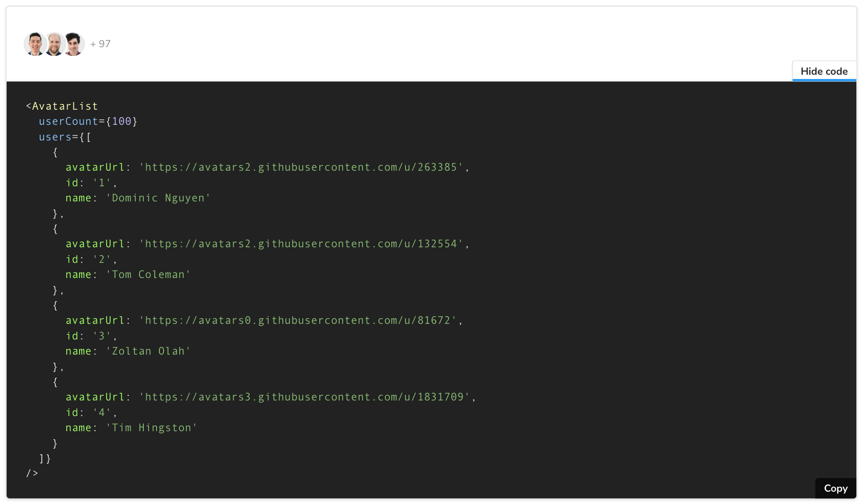Click the Hide code tab
862x504 pixels.
tap(824, 71)
